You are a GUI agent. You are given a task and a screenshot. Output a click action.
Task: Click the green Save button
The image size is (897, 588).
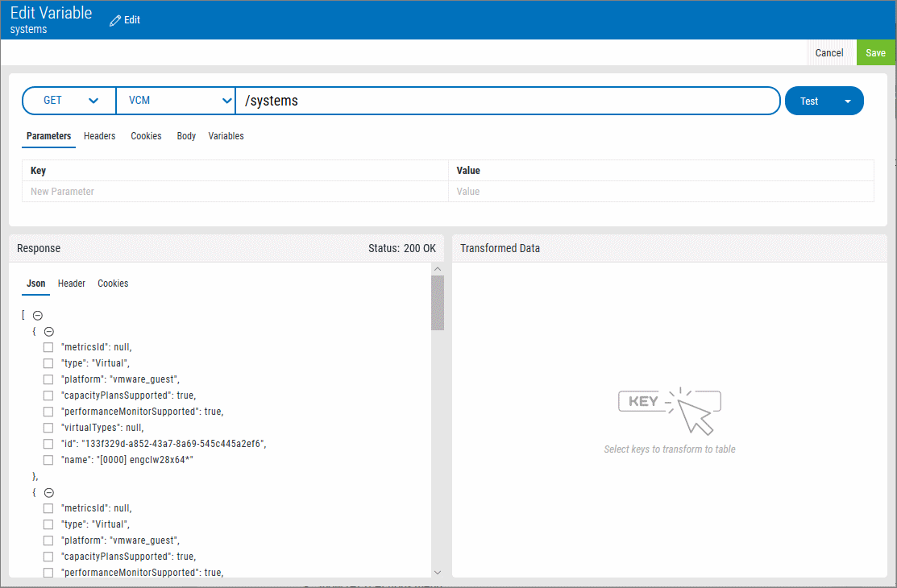coord(875,53)
